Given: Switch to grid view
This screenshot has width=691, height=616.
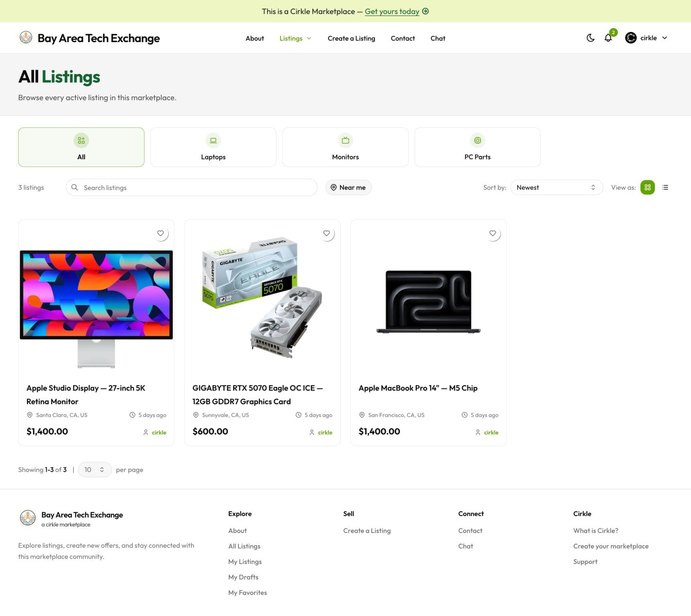Looking at the screenshot, I should pyautogui.click(x=647, y=187).
